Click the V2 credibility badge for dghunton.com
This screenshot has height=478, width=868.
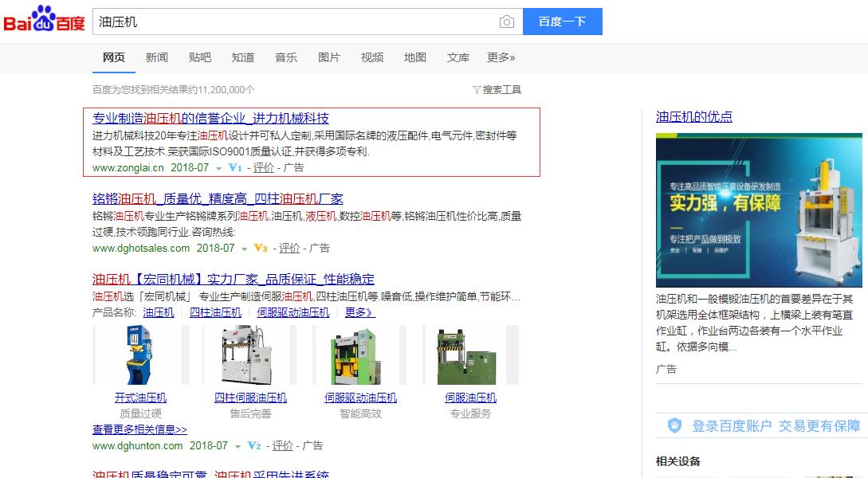[x=254, y=445]
